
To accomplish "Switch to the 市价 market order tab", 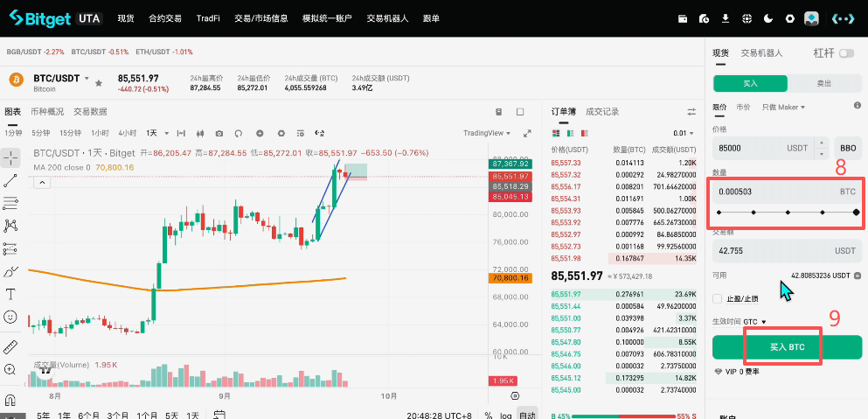I will pos(744,107).
